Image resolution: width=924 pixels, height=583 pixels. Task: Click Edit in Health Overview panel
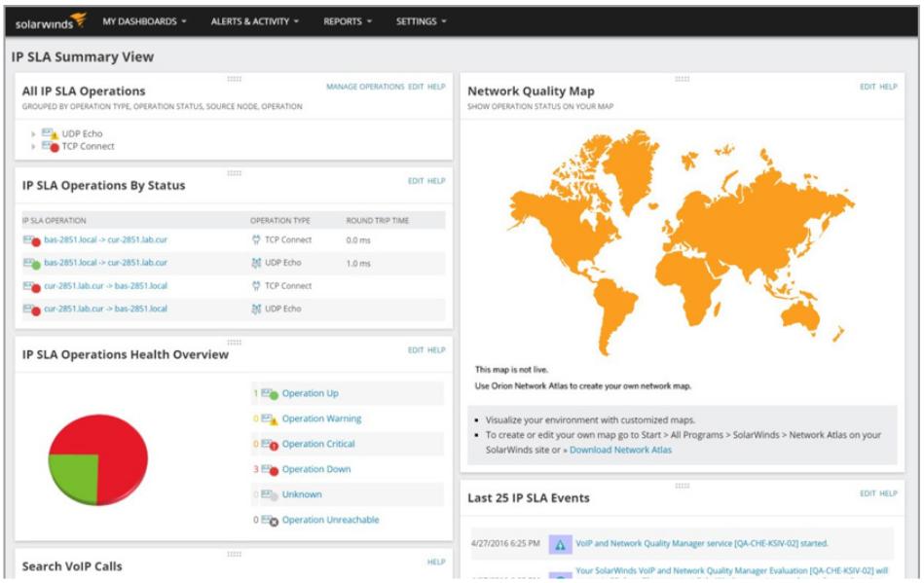(x=416, y=349)
